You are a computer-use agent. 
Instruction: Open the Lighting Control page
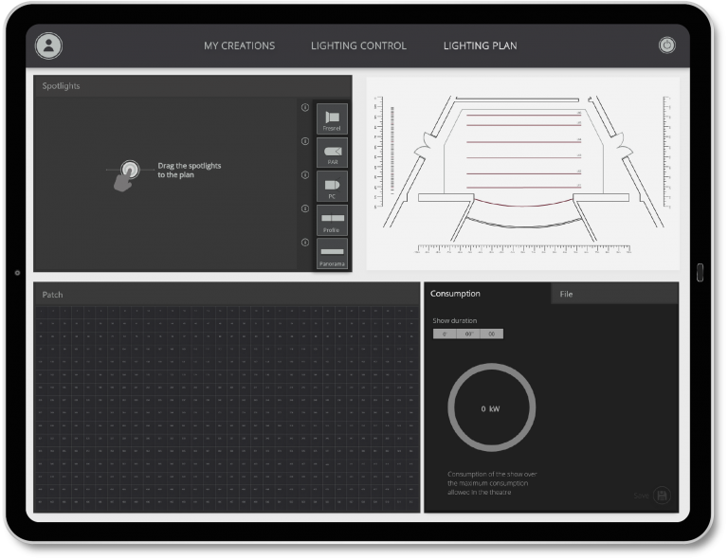(x=358, y=45)
